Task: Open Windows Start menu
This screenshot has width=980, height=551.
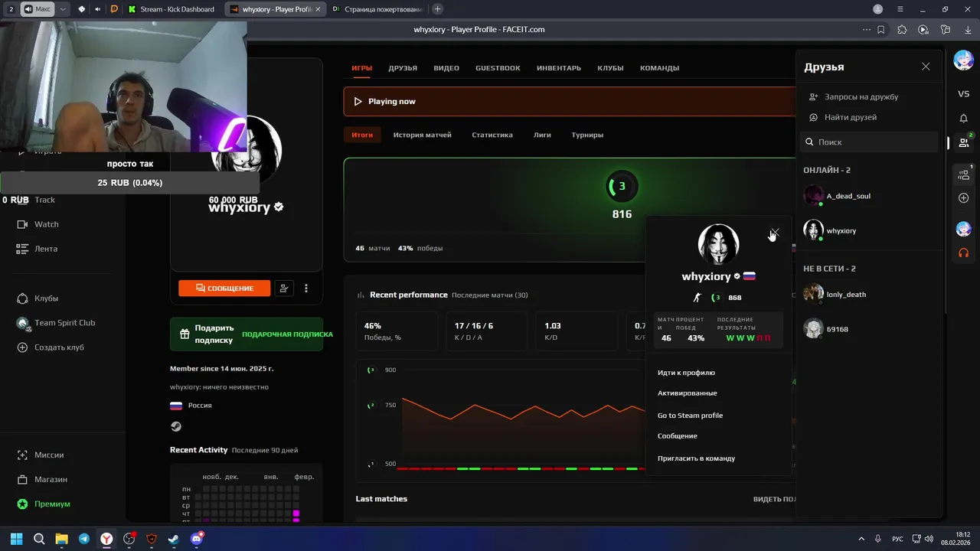Action: coord(16,539)
